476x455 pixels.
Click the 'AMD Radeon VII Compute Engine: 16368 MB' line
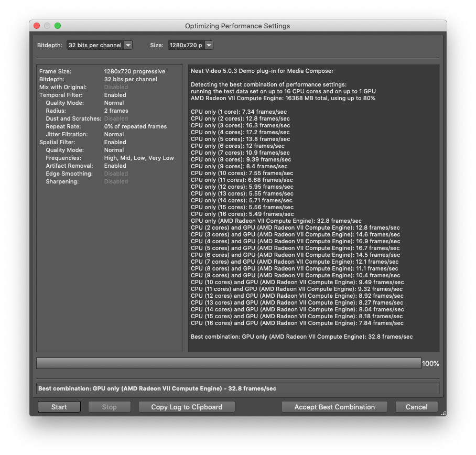click(x=283, y=99)
